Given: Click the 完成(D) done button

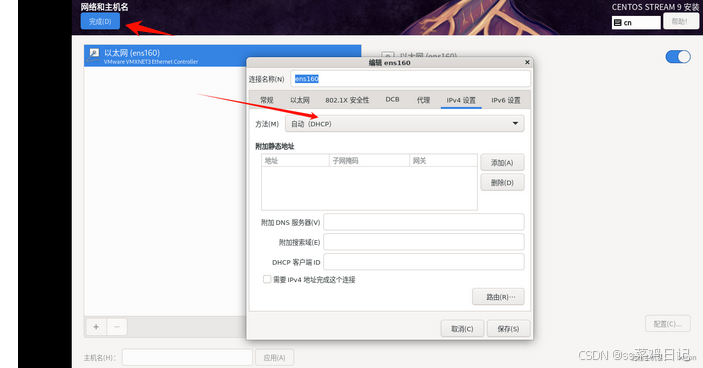Looking at the screenshot, I should [100, 21].
